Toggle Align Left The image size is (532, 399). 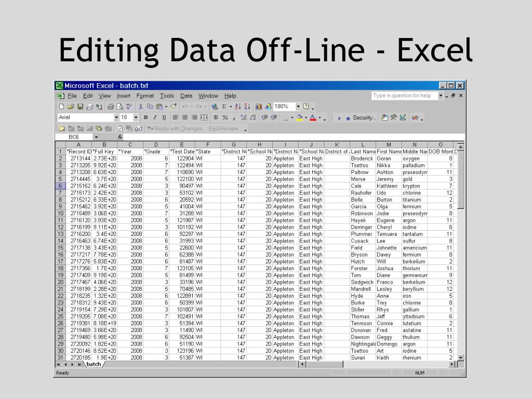coord(176,118)
